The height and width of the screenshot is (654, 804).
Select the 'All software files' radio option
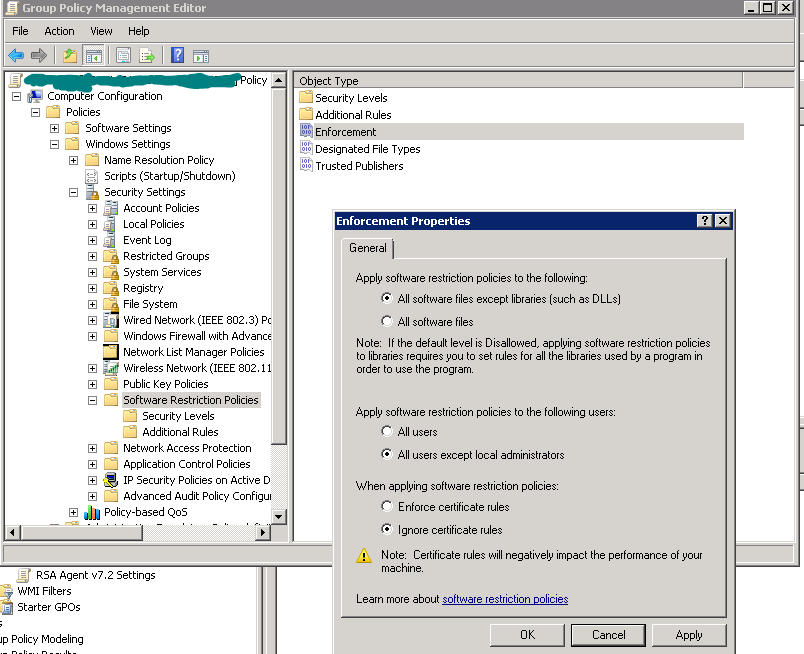(x=387, y=322)
